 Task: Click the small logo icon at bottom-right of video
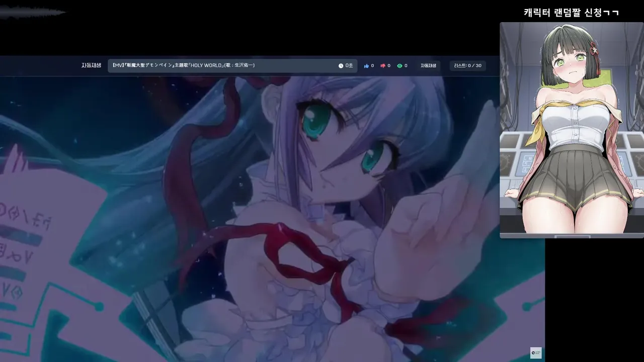536,353
